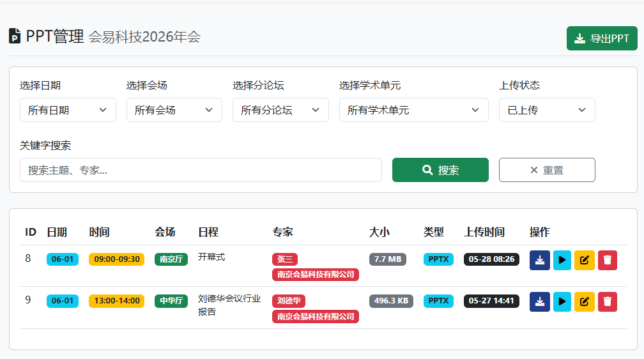The image size is (644, 359).
Task: Click the PPTX type badge in row 8
Action: point(438,259)
